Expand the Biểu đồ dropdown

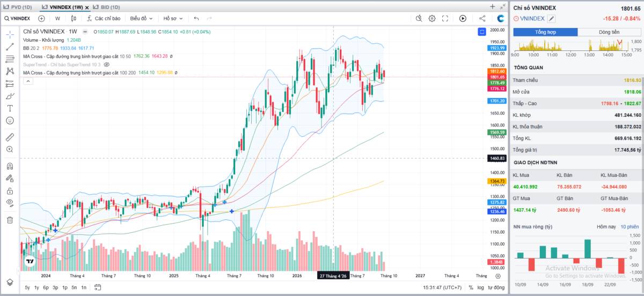[x=141, y=18]
